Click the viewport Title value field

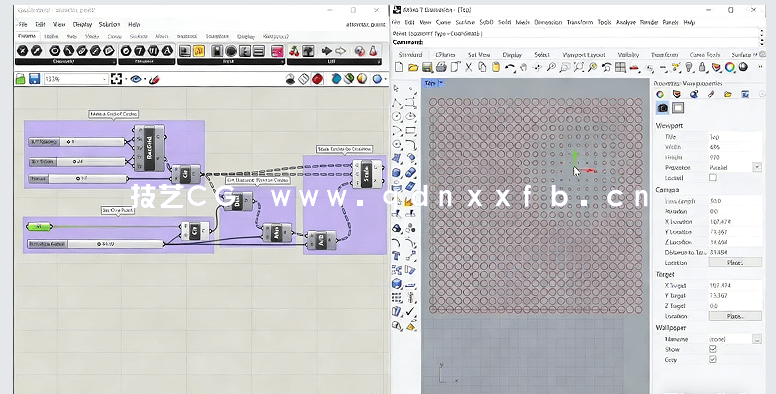coord(735,137)
